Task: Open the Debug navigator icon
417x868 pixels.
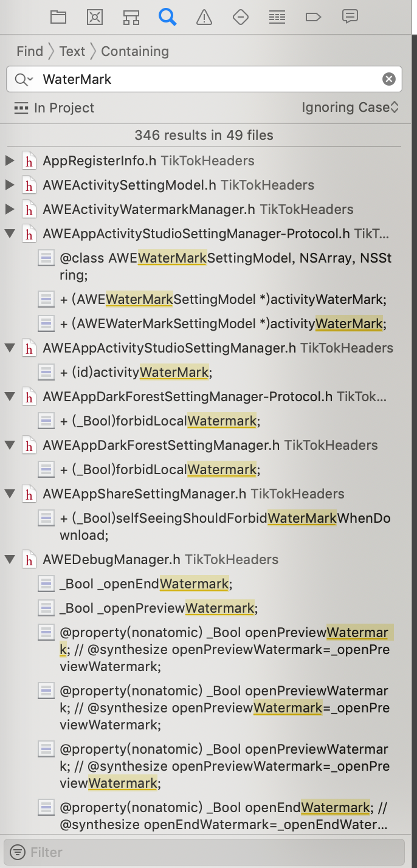Action: (x=277, y=17)
